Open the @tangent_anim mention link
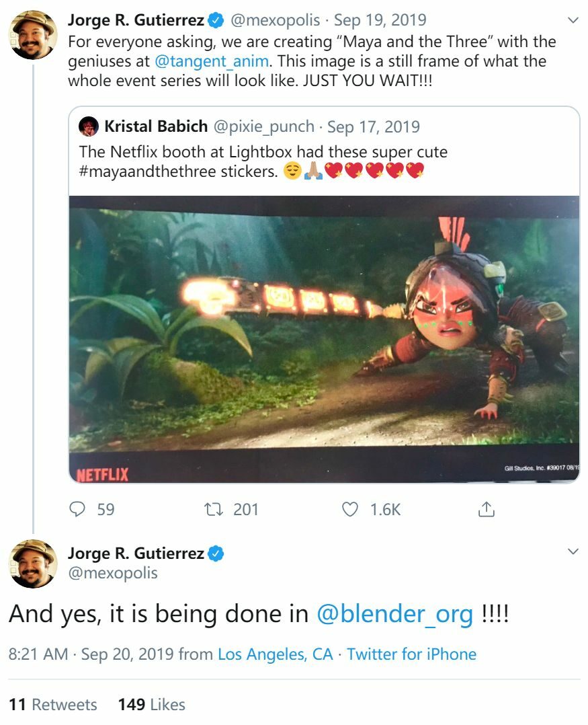The width and height of the screenshot is (588, 725). coord(212,61)
